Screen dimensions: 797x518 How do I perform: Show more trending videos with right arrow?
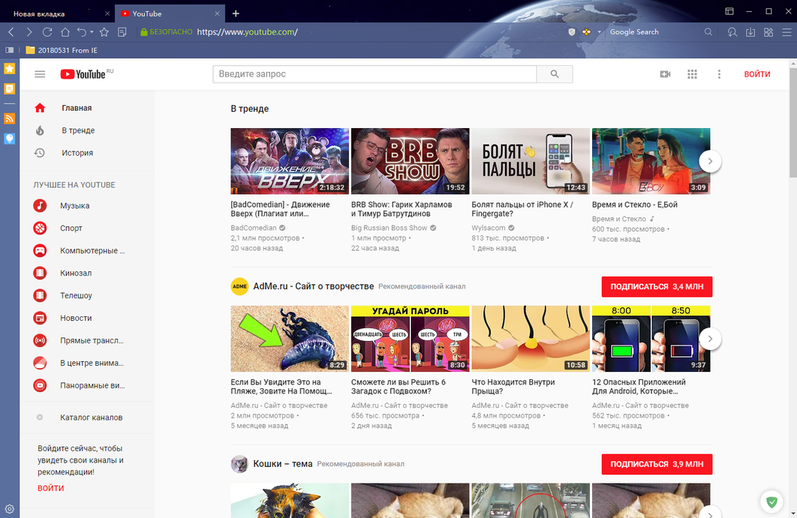pyautogui.click(x=710, y=162)
